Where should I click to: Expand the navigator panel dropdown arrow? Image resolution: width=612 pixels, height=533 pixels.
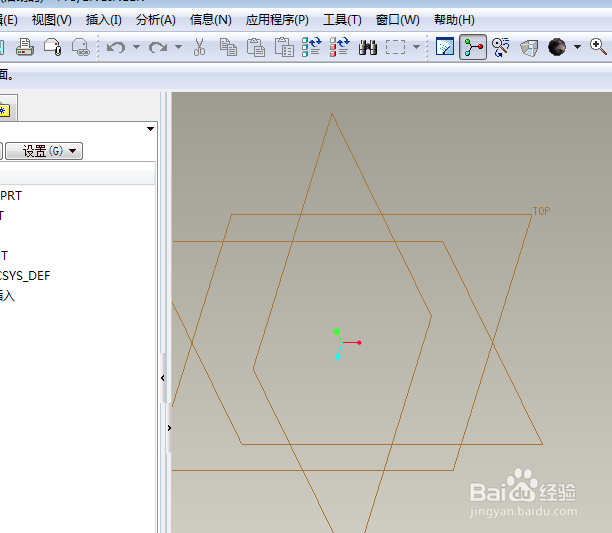click(150, 129)
